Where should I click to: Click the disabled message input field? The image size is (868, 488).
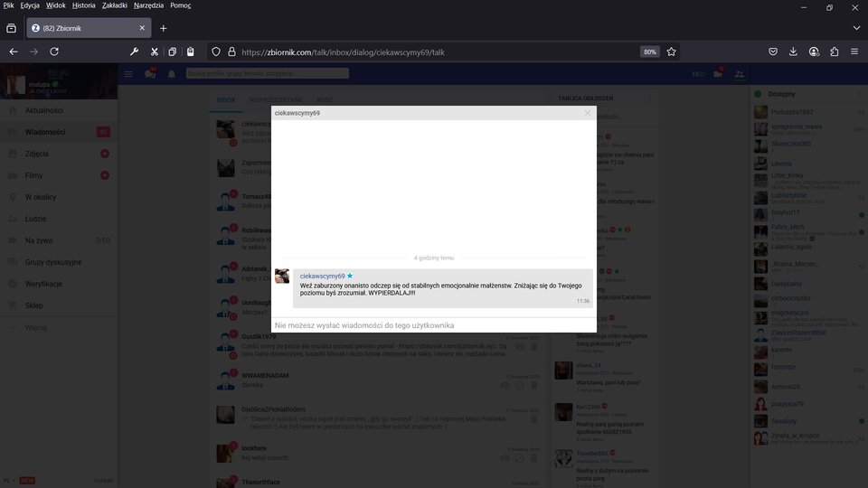(x=433, y=325)
